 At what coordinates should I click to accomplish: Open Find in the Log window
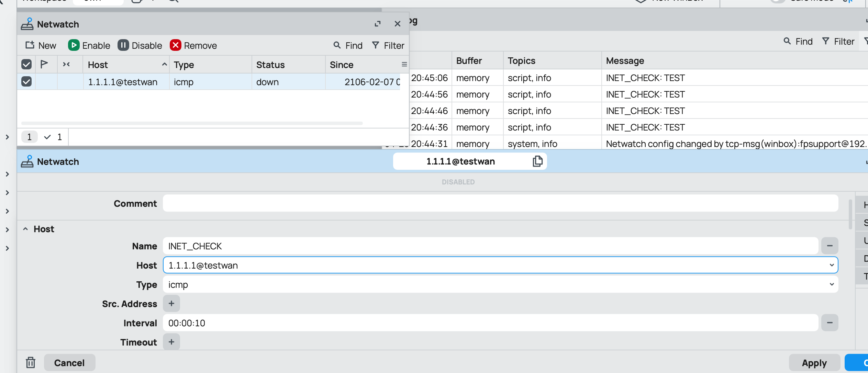coord(798,42)
